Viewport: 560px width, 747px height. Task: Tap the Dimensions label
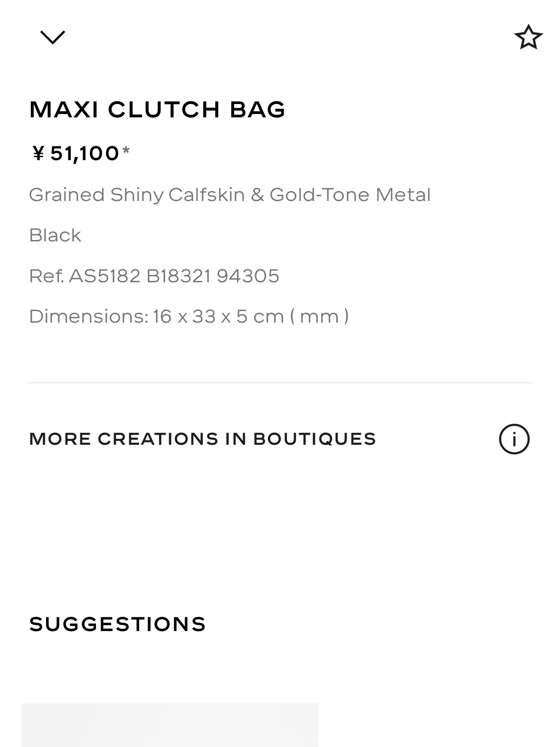[x=88, y=316]
